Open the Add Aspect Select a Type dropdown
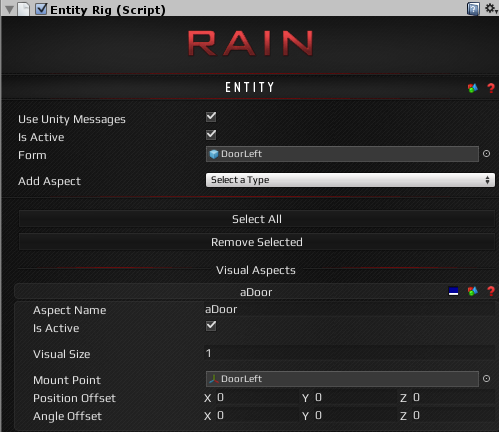This screenshot has height=432, width=499. (350, 180)
